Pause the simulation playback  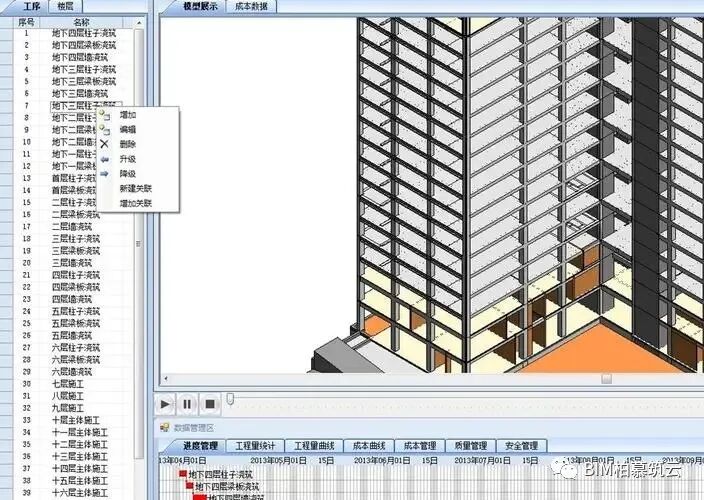(x=187, y=404)
